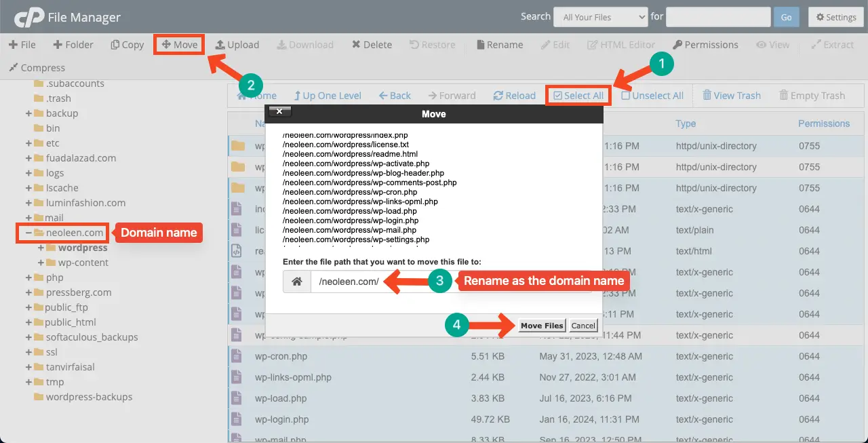Screen dimensions: 868x443
Task: Close the Move dialog with X button
Action: (279, 113)
